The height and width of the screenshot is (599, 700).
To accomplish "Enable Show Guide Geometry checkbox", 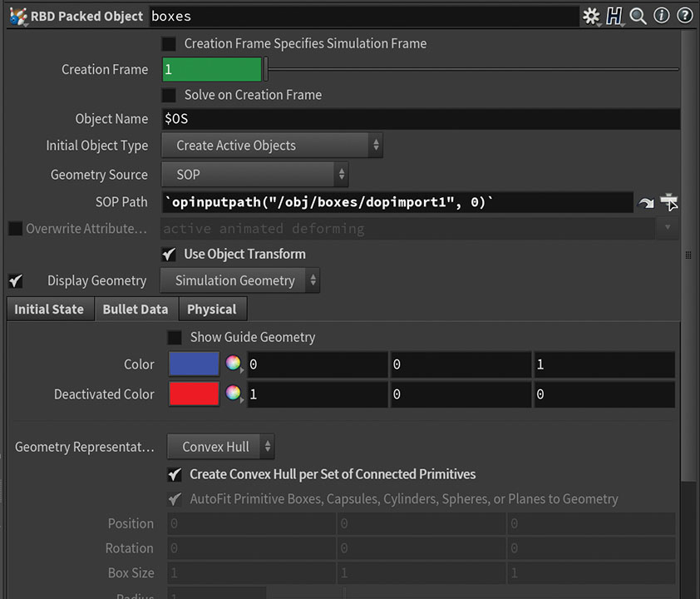I will 175,337.
